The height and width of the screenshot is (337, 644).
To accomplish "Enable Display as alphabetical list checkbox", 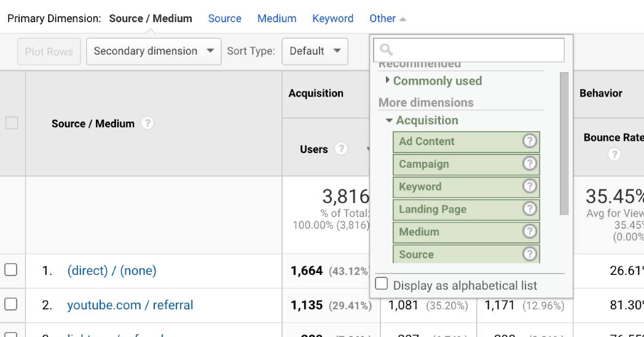I will point(382,283).
